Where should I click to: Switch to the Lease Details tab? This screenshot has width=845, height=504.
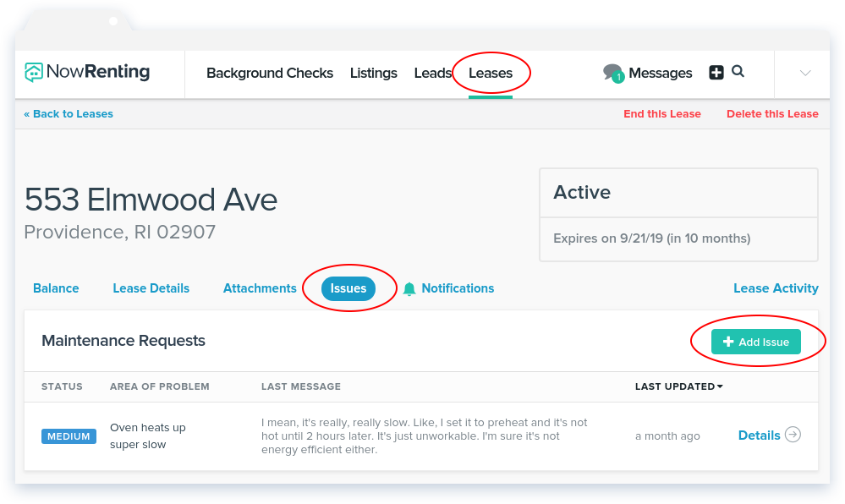151,288
